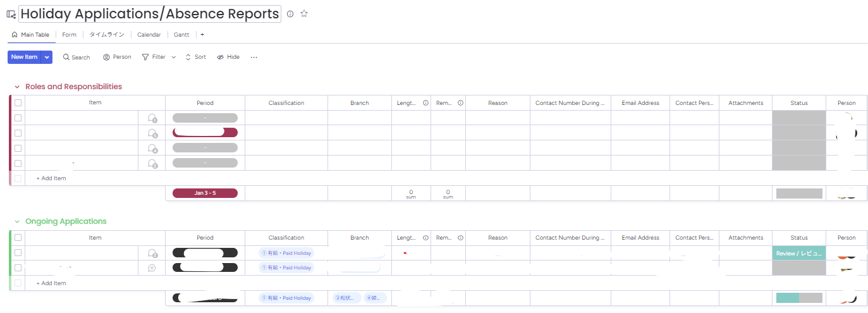Open 2-comment bubble in Ongoing Applications
Image resolution: width=868 pixels, height=313 pixels.
point(152,254)
